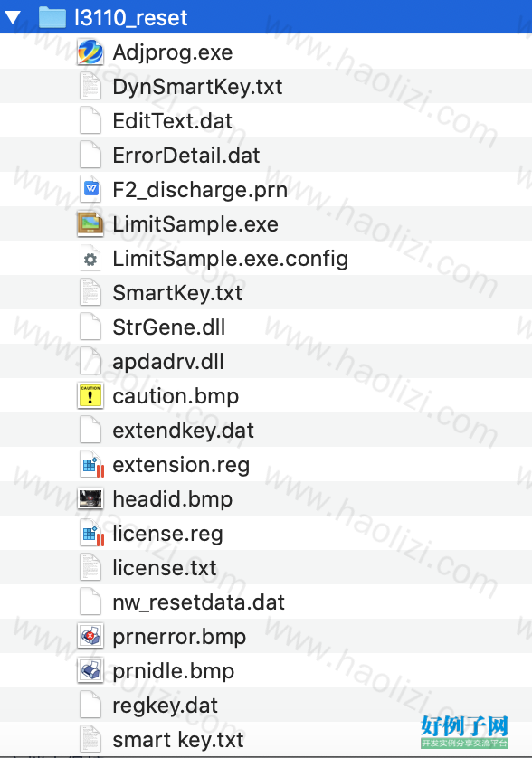The image size is (532, 758).
Task: Collapse the l3110_reset folder disclosure triangle
Action: (x=13, y=18)
